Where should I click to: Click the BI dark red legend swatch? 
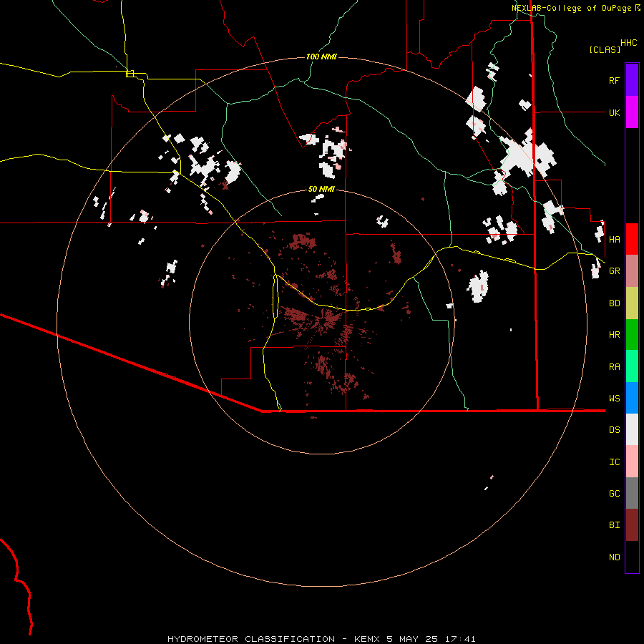(x=632, y=525)
